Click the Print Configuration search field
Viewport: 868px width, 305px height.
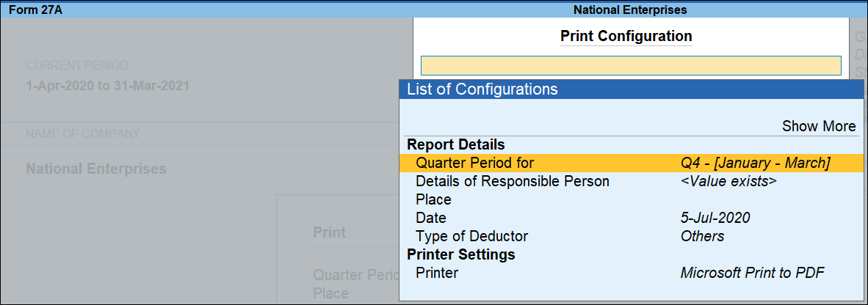click(x=630, y=66)
